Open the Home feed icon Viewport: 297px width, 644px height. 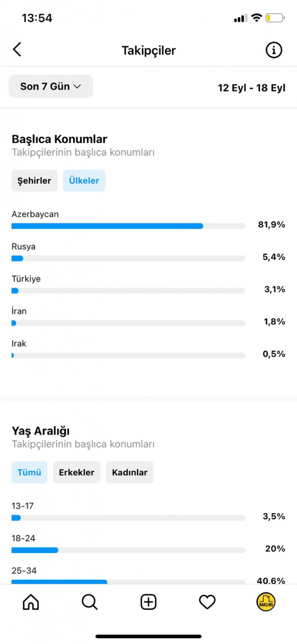pos(31,602)
